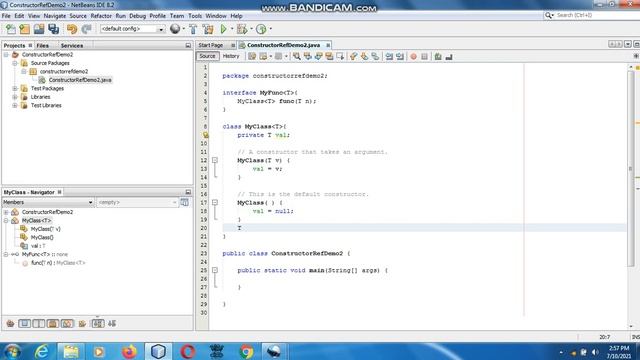This screenshot has height=360, width=640.
Task: Open the Refactor menu
Action: click(x=101, y=16)
